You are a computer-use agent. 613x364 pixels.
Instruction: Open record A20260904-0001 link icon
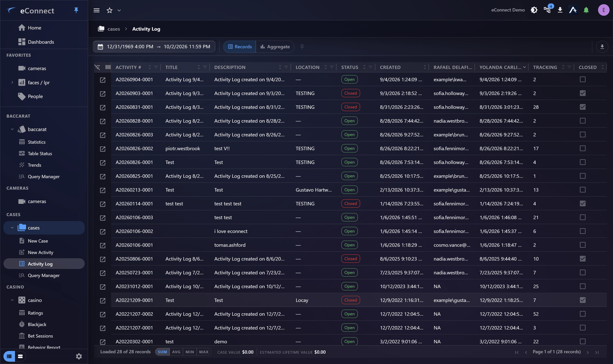(103, 80)
